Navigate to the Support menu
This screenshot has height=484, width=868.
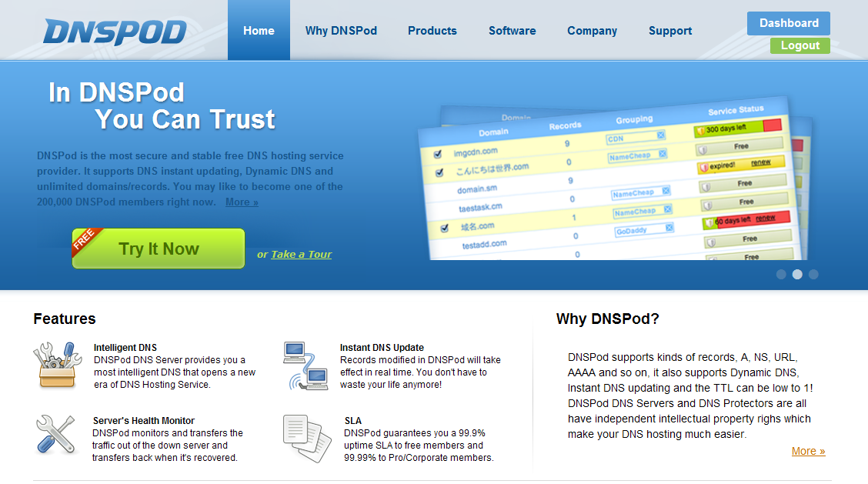[x=669, y=31]
